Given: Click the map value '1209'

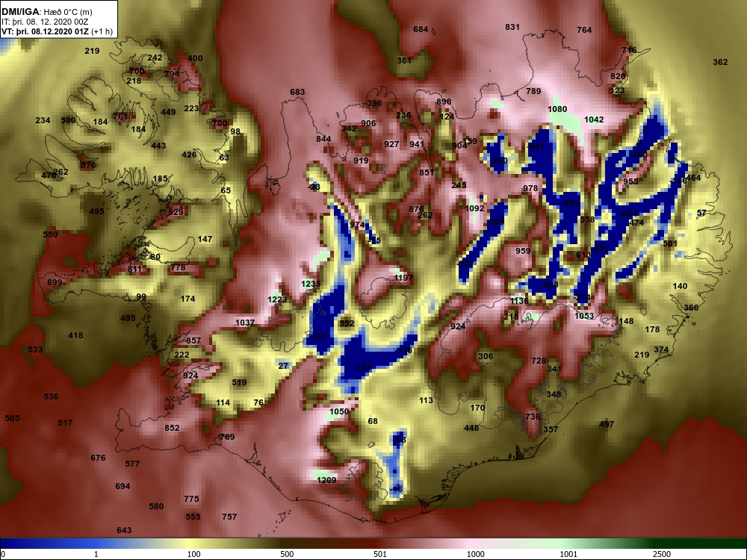Looking at the screenshot, I should click(x=327, y=480).
